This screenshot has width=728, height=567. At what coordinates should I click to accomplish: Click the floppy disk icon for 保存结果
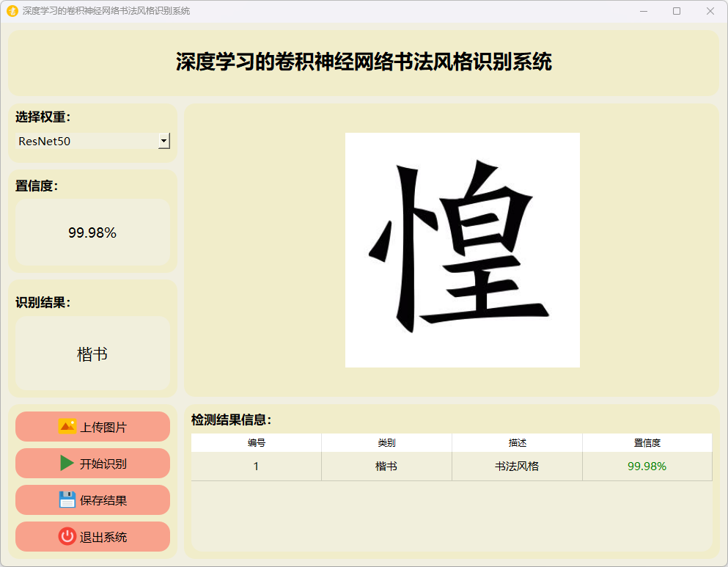(67, 500)
